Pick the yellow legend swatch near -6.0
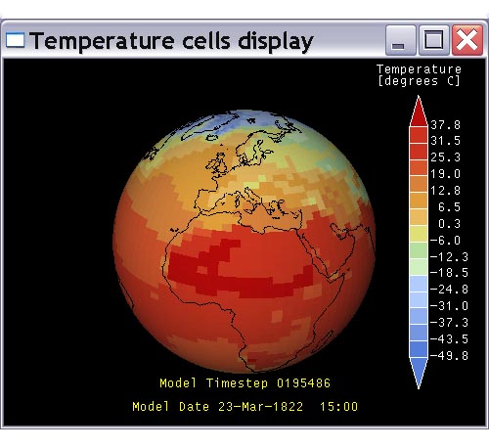The height and width of the screenshot is (448, 489). [419, 234]
